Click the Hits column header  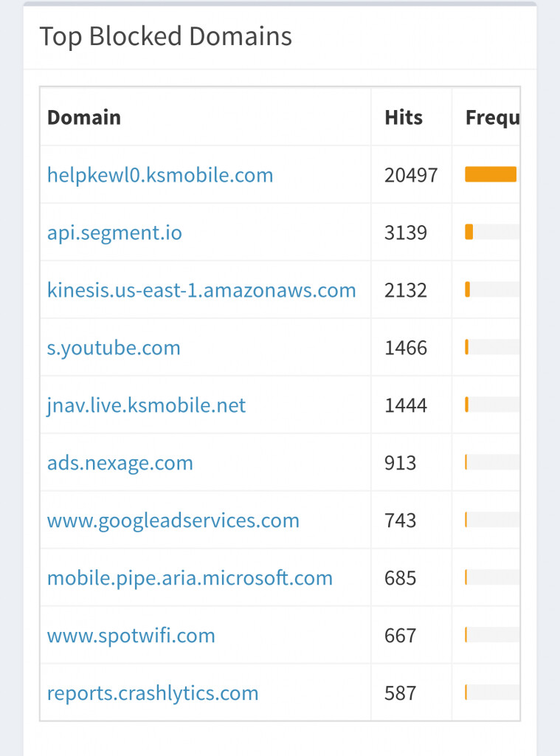click(404, 117)
